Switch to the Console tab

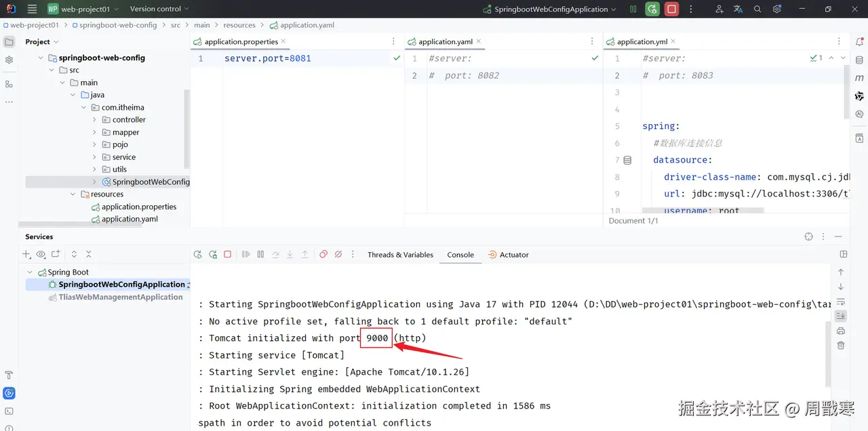pos(460,255)
